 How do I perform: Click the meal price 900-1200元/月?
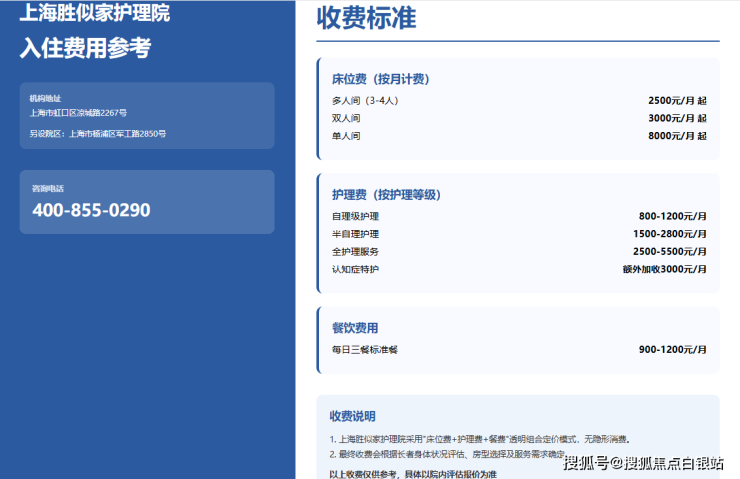click(x=673, y=350)
